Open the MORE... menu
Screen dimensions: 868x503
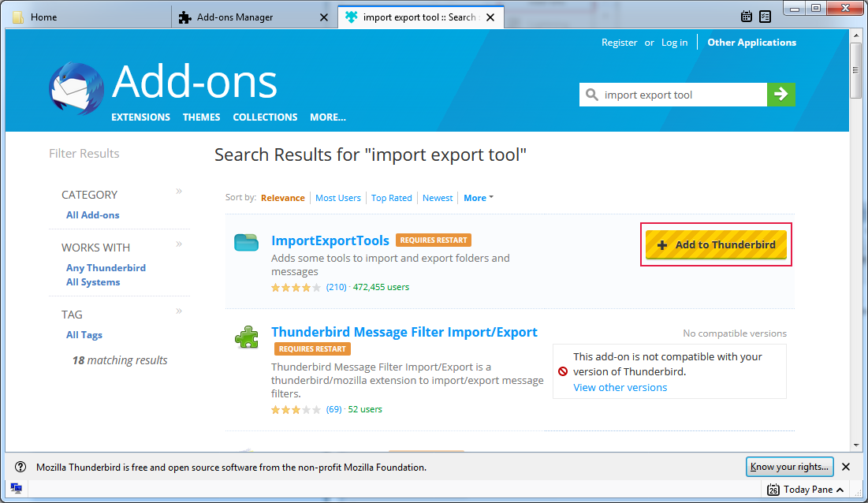pos(328,117)
